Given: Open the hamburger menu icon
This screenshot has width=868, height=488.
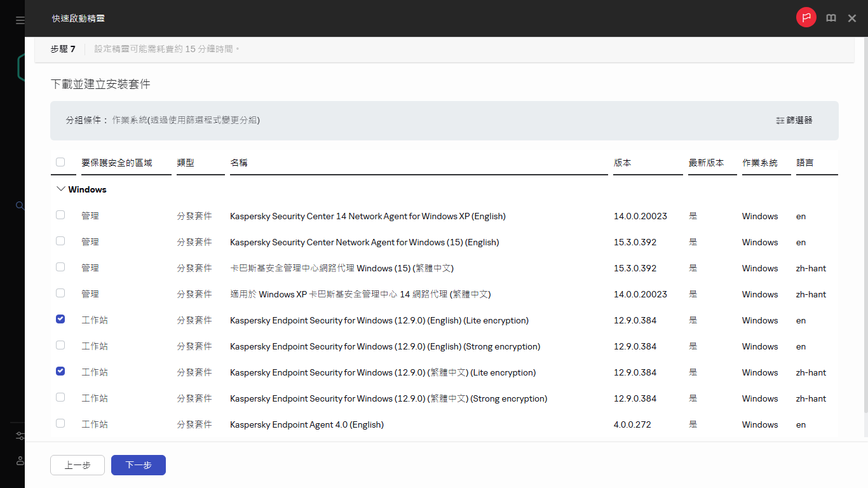Looking at the screenshot, I should (x=20, y=20).
